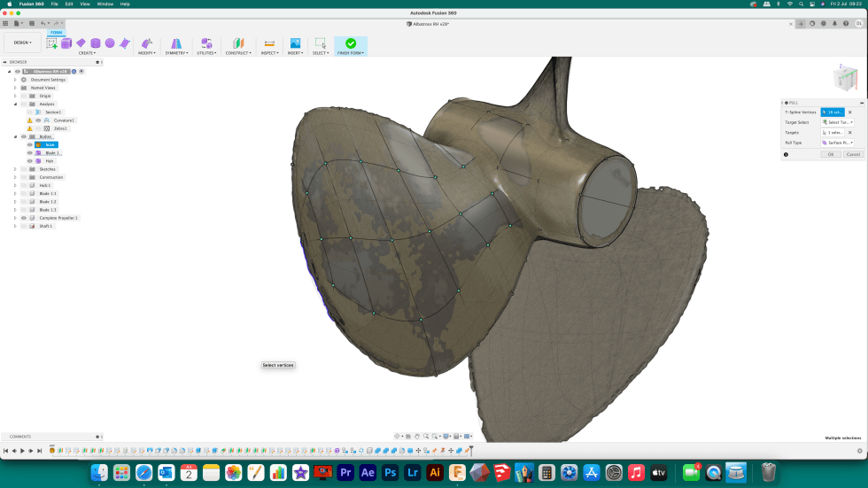
Task: Toggle visibility of Scan body
Action: click(x=30, y=144)
